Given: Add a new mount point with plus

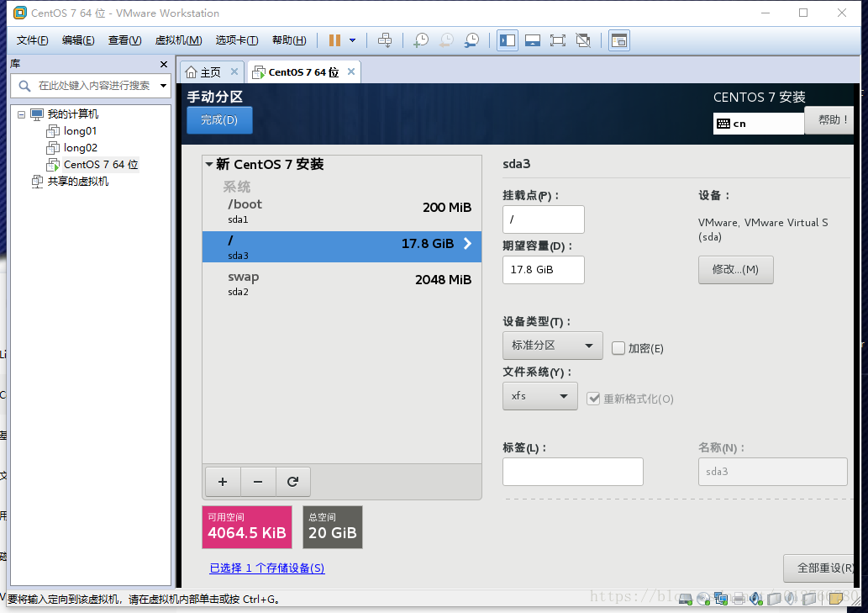Looking at the screenshot, I should pos(223,482).
